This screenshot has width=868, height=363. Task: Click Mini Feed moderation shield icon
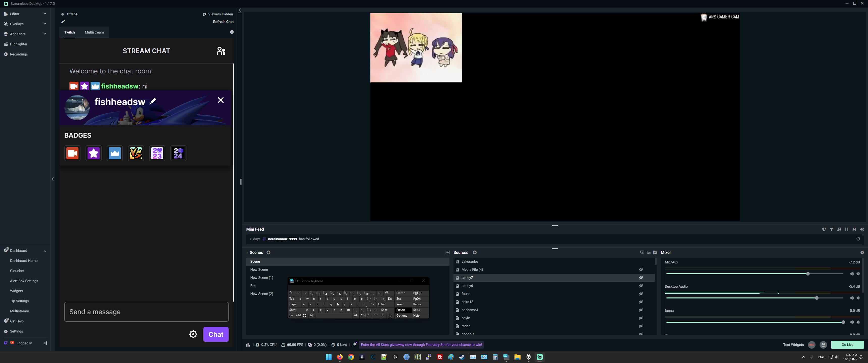point(824,229)
